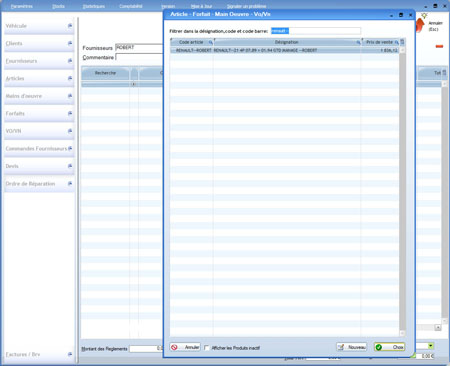Click the search icon in Prix de vente column

(x=396, y=42)
